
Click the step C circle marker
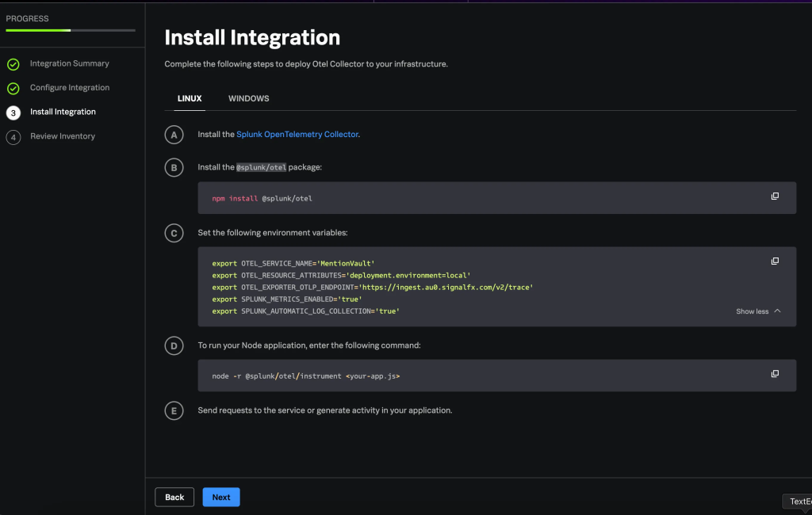click(x=174, y=233)
